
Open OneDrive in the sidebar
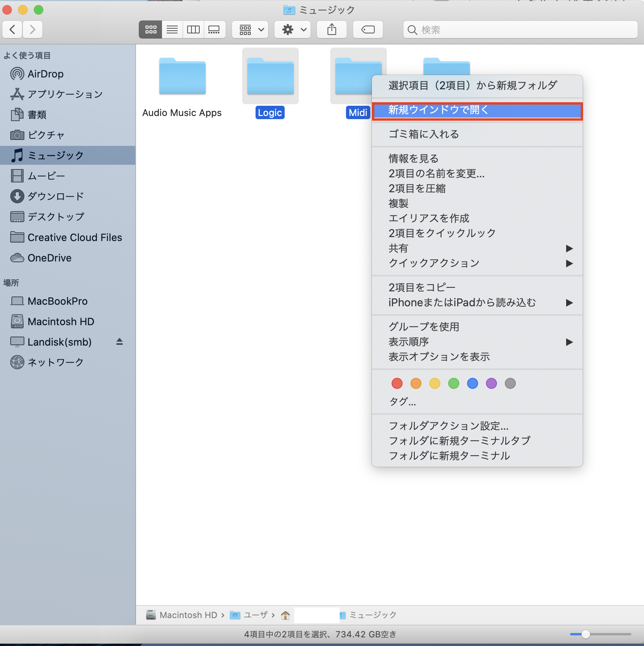pyautogui.click(x=68, y=258)
